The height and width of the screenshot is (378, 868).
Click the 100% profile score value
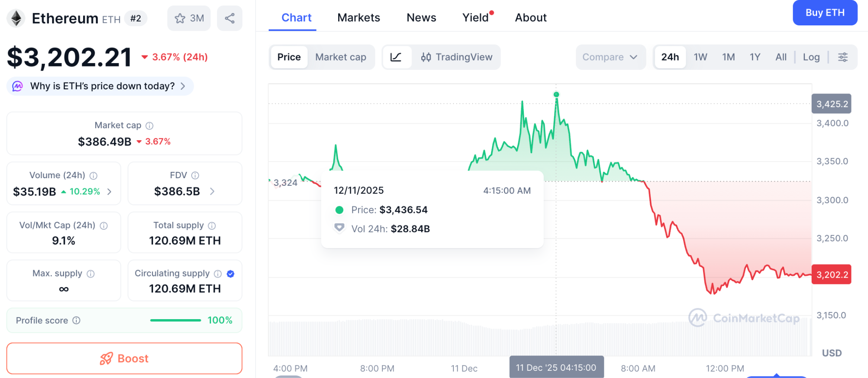pos(220,320)
